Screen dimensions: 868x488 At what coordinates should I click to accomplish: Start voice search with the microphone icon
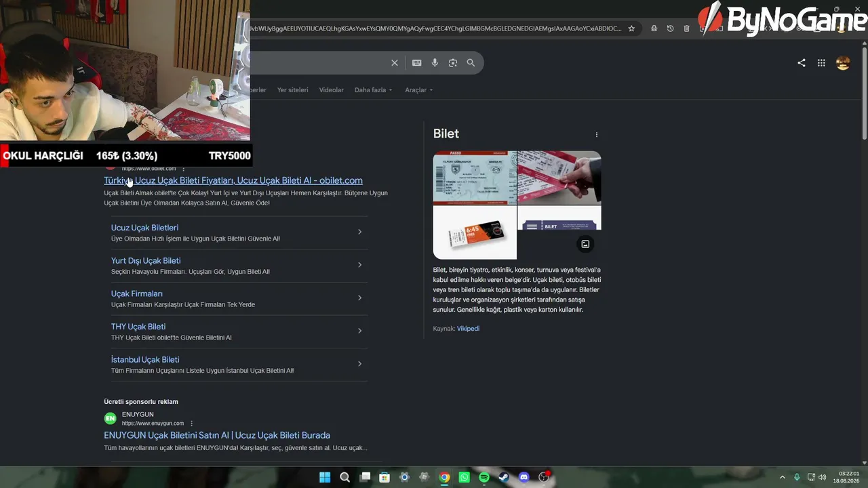pyautogui.click(x=435, y=63)
